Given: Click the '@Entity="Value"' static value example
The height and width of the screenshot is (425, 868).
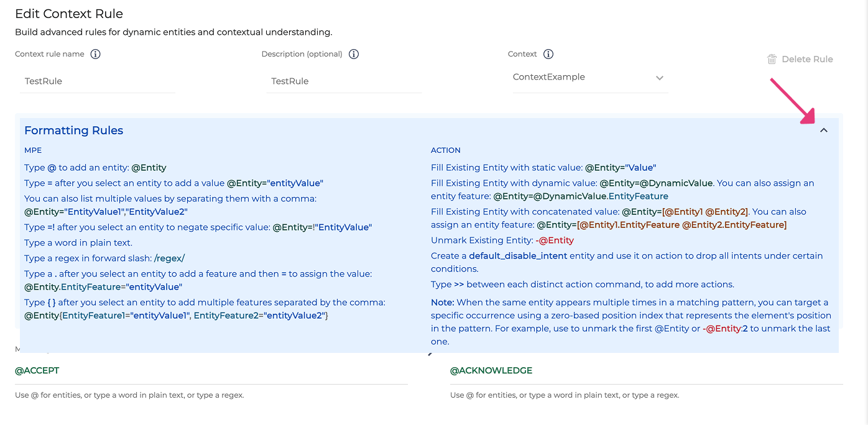Looking at the screenshot, I should (x=621, y=168).
